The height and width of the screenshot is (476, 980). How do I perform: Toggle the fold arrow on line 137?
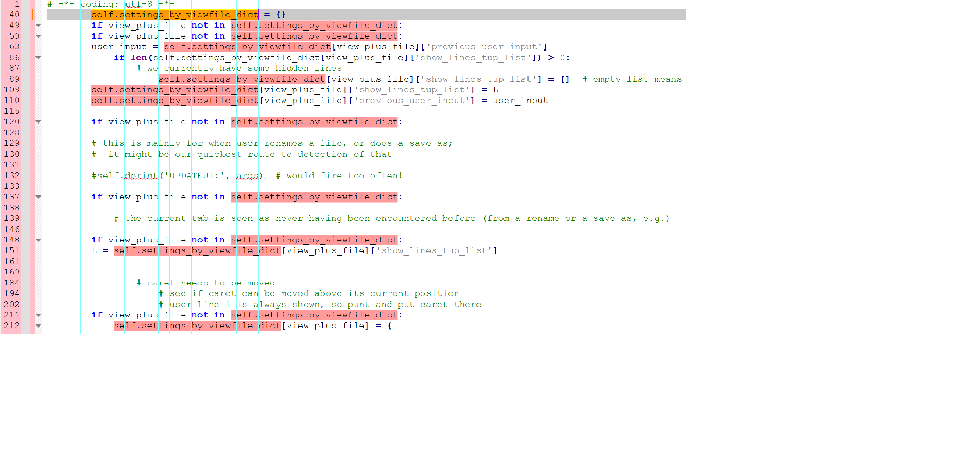click(38, 197)
